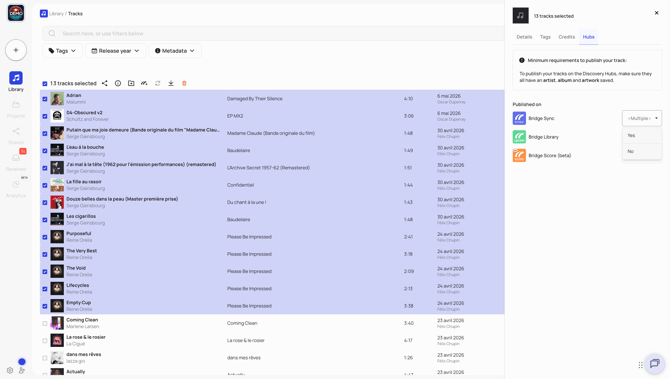Uncheck the 04-Obscured v2 checkbox
This screenshot has width=670, height=379.
[44, 116]
